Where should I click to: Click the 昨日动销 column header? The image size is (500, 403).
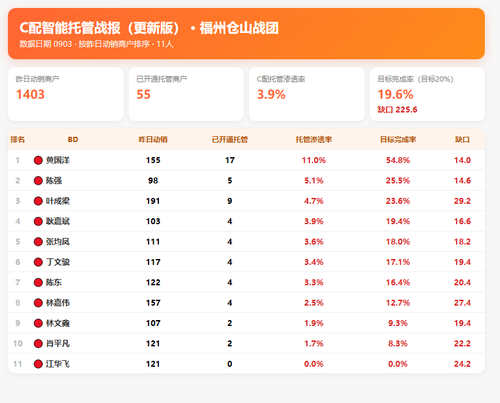[153, 139]
